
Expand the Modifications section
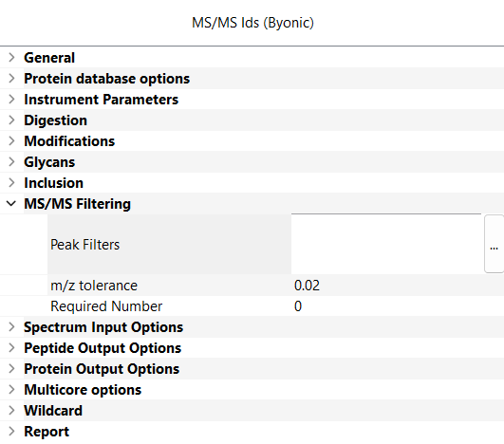[x=11, y=141]
